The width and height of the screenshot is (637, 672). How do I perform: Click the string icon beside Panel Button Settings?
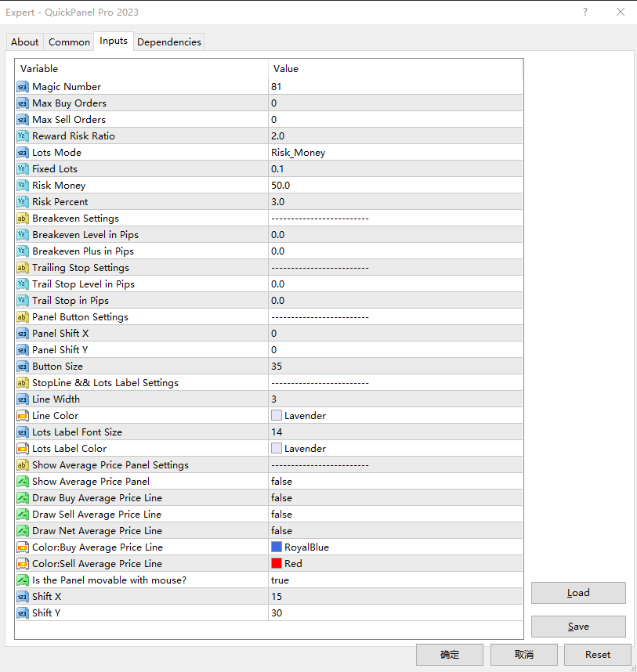click(23, 317)
